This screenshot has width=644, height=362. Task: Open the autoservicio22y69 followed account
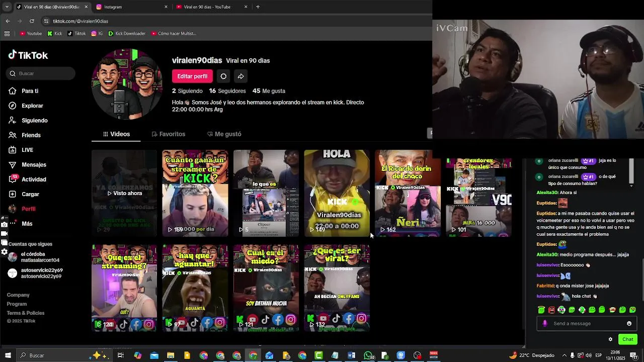36,274
